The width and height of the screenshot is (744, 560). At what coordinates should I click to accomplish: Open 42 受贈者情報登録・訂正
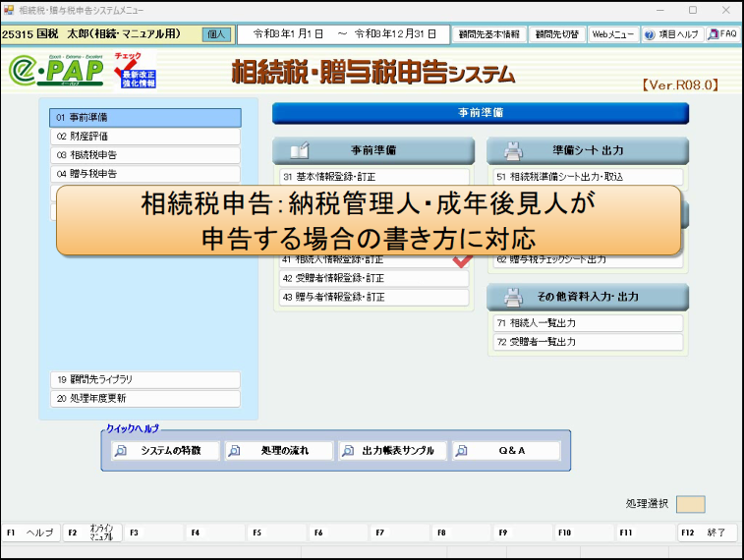point(373,278)
